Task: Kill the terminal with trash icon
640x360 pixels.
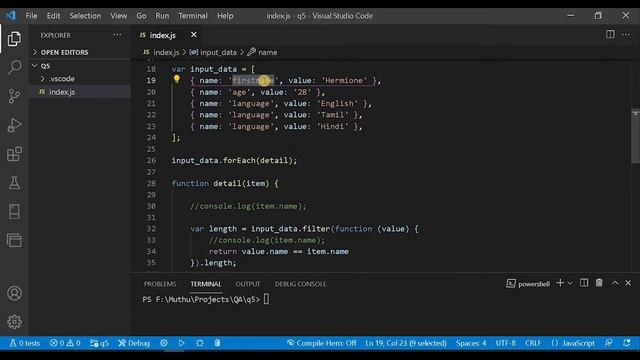Action: coord(599,283)
